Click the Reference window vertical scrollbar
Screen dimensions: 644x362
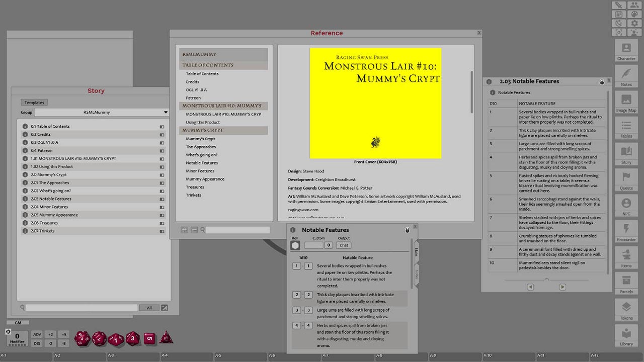472,92
